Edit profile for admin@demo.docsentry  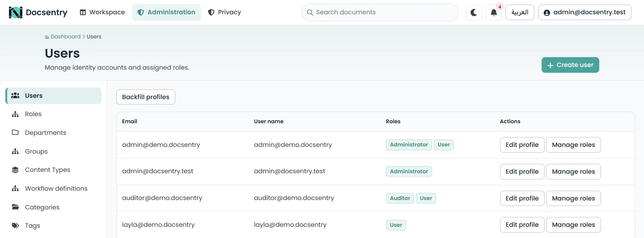(x=522, y=145)
